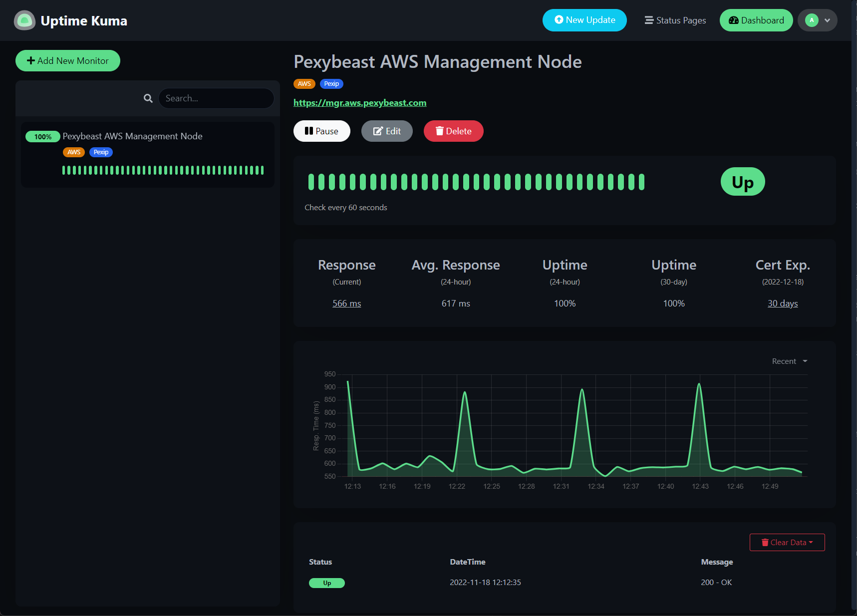Click the Up badge in the status table
857x616 pixels.
[327, 583]
